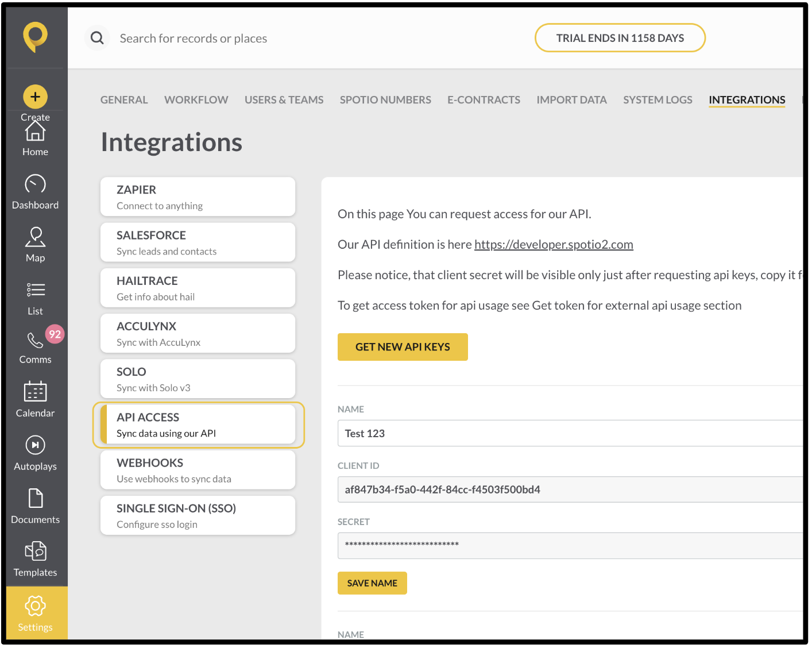Click the search magnifier icon
The height and width of the screenshot is (648, 812).
[x=98, y=38]
